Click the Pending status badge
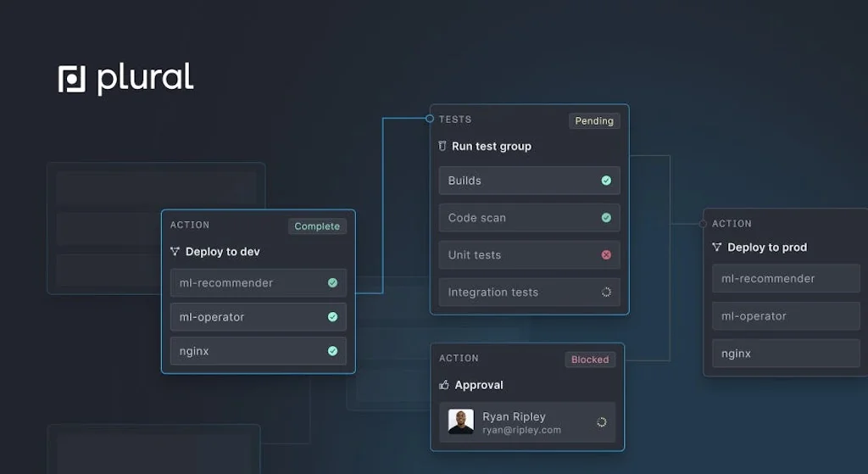Viewport: 868px width, 474px height. [594, 120]
